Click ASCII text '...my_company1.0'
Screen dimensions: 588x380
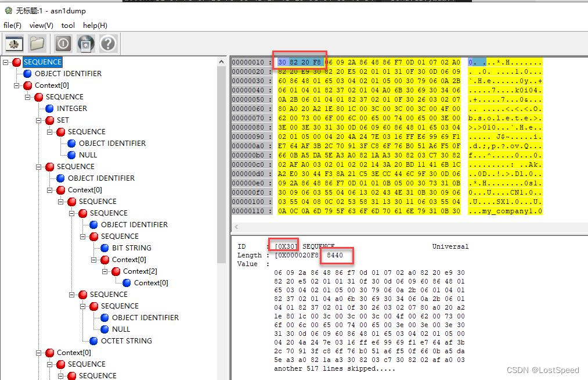505,211
